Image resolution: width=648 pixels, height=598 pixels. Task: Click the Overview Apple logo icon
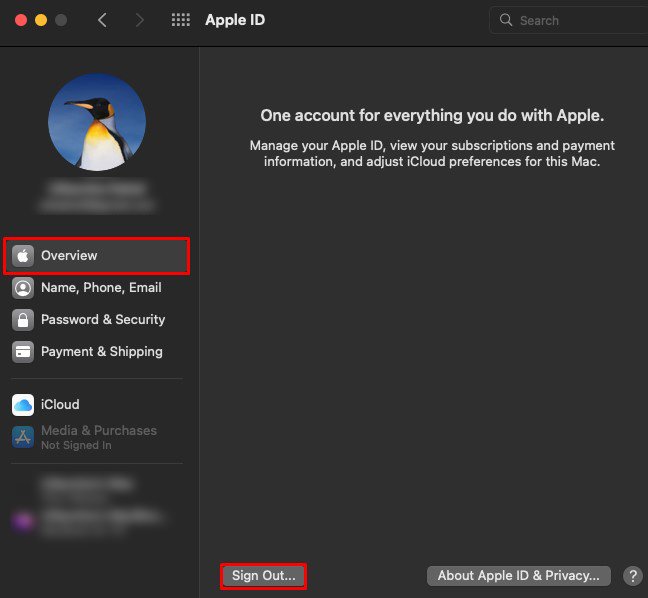(x=23, y=256)
